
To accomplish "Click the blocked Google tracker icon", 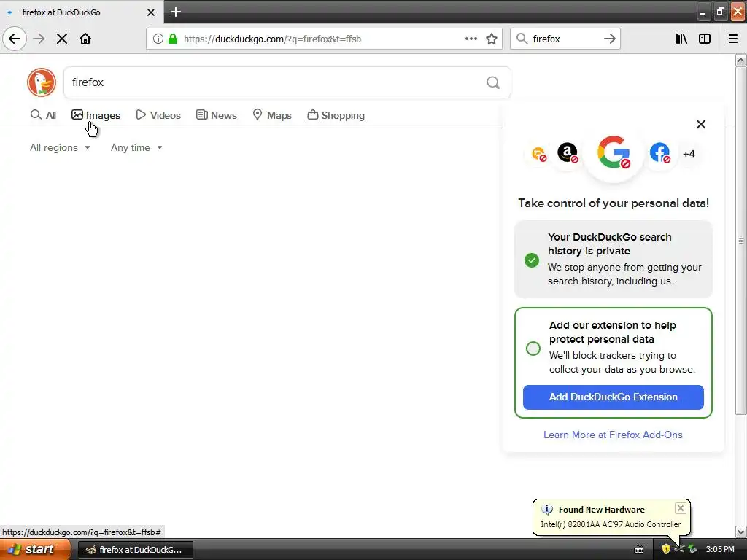I will tap(614, 152).
